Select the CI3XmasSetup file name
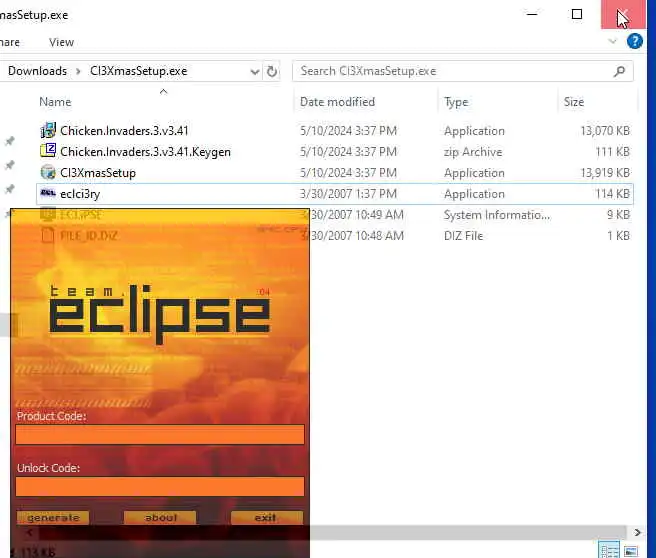656x558 pixels. tap(98, 172)
